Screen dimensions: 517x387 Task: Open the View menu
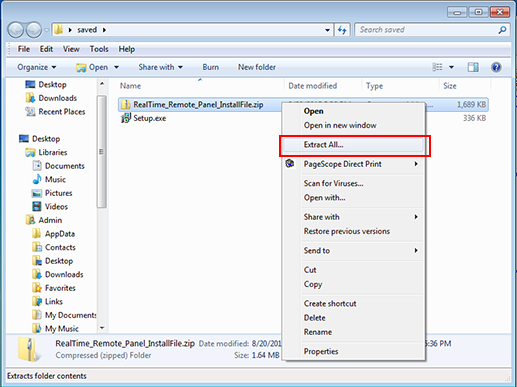click(71, 49)
